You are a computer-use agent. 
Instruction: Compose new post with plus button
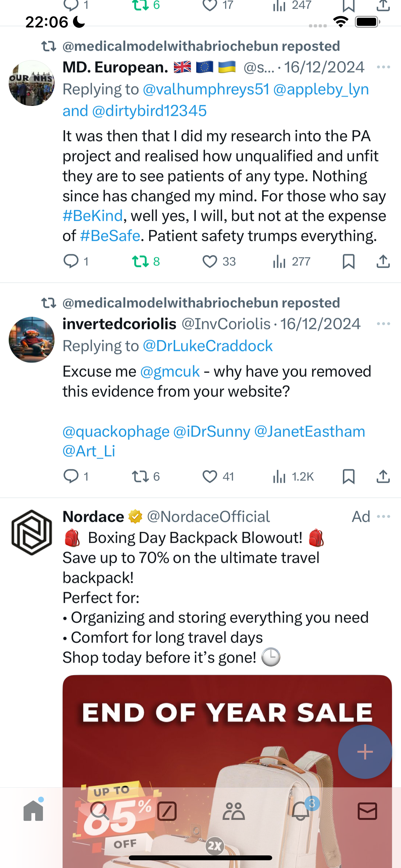[365, 752]
